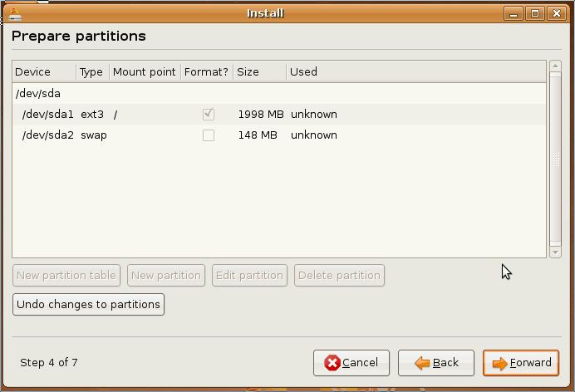Sort by the Type column header

[x=91, y=72]
